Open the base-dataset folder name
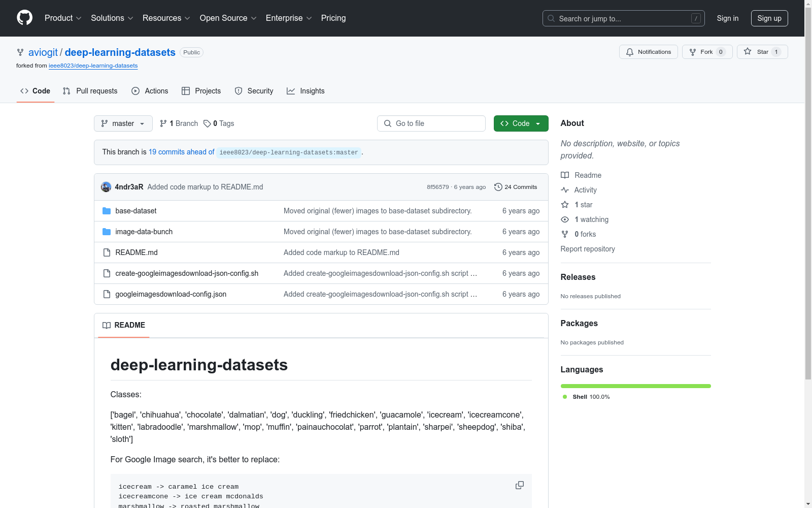Image resolution: width=812 pixels, height=508 pixels. tap(136, 211)
